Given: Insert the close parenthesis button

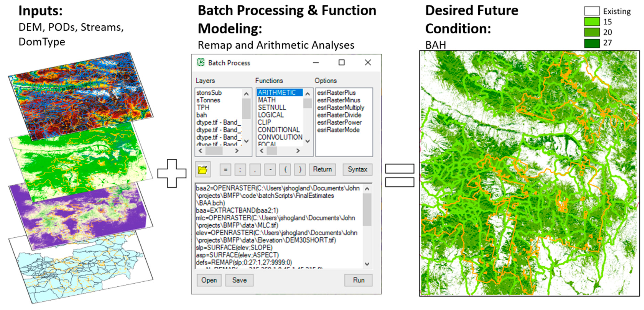Looking at the screenshot, I should 300,170.
